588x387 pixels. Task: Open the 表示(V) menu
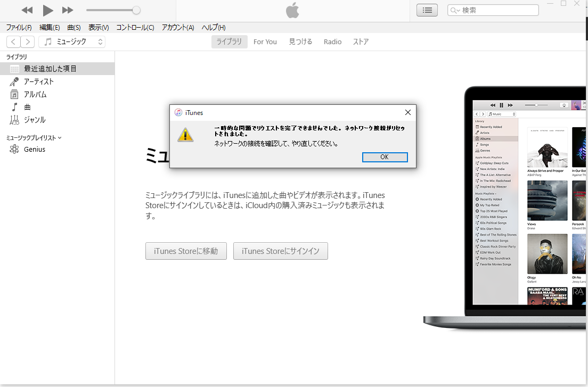pos(98,27)
